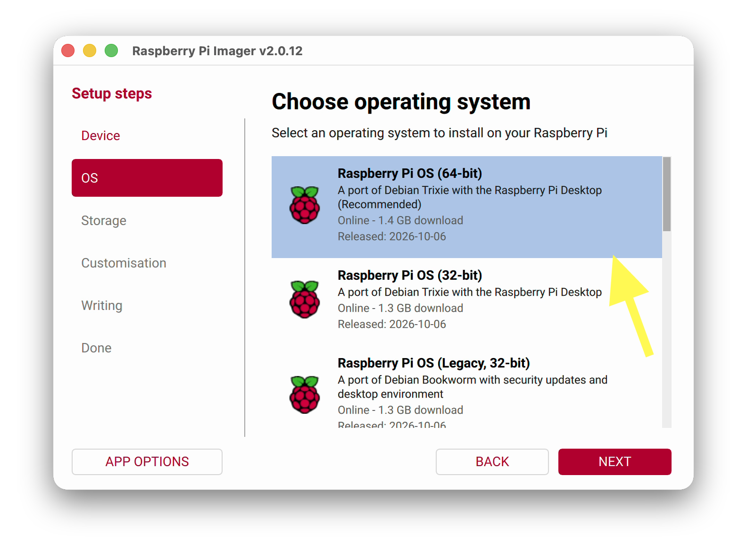Click the Raspberry Pi OS (64-bit) raspberry icon
The height and width of the screenshot is (560, 747).
pyautogui.click(x=305, y=205)
